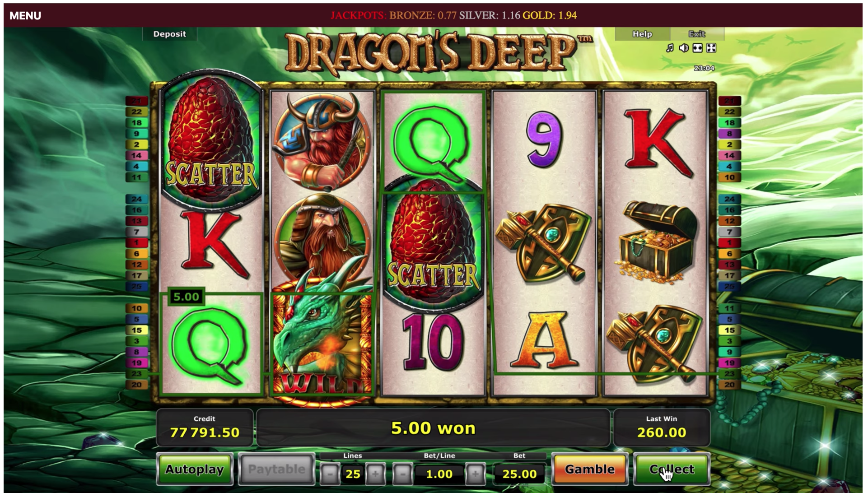Toggle the background music note icon
Screen dimensions: 868x502
[670, 48]
